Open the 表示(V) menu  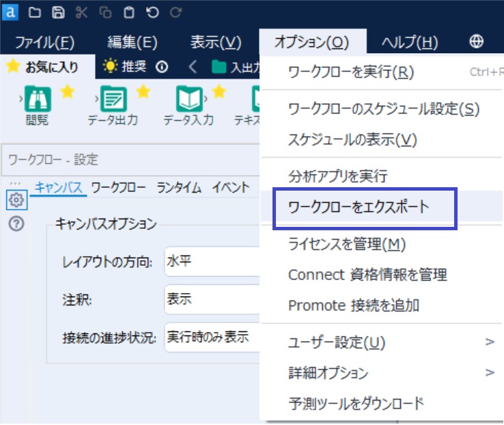[x=216, y=42]
